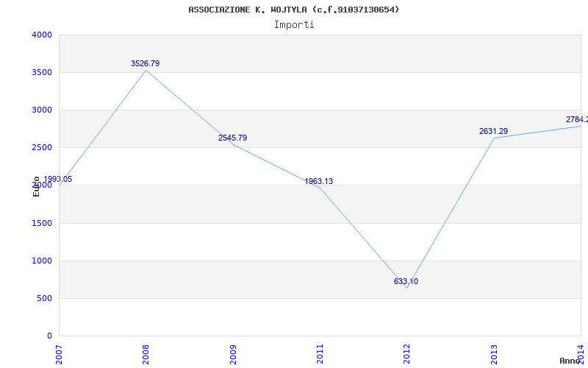This screenshot has height=368, width=588.
Task: Click the 1500 y-axis tick label
Action: 42,224
